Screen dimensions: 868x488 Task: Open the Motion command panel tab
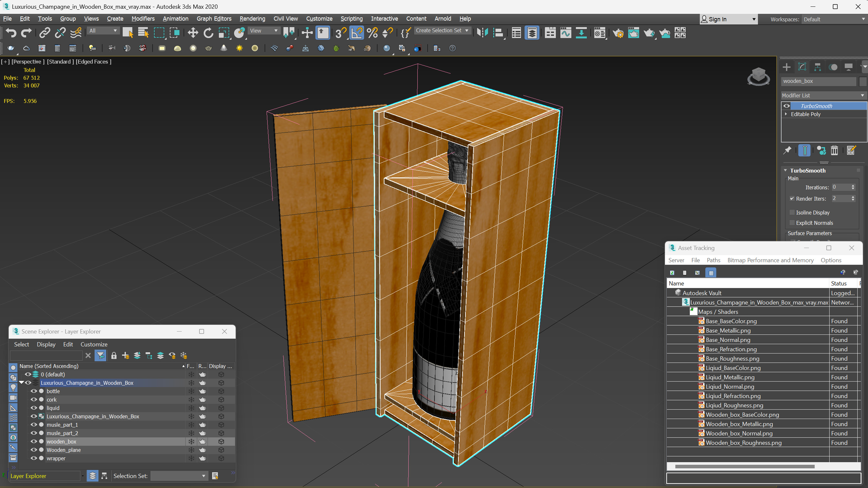[x=833, y=67]
